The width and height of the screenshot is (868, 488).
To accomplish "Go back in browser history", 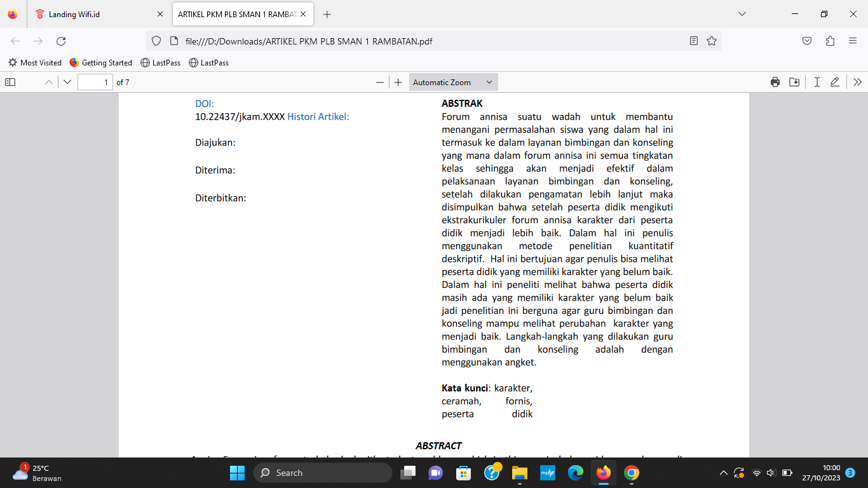I will tap(15, 41).
